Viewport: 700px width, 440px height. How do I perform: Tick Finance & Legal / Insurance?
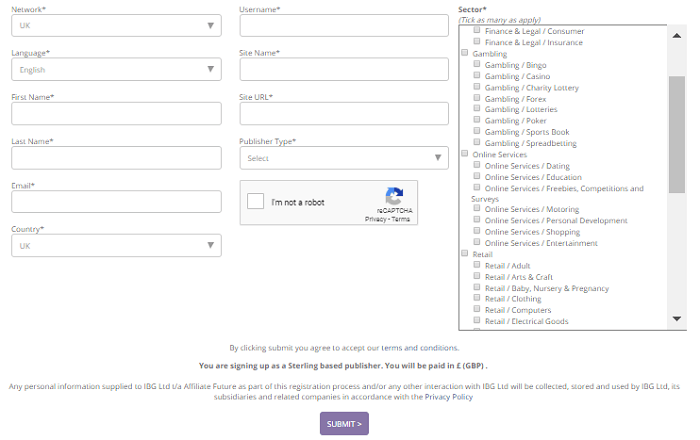point(477,42)
